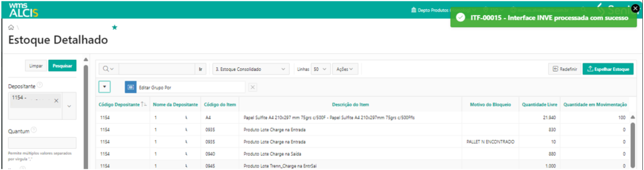644x170 pixels.
Task: Click PALLET N ENCONTRADO cell
Action: point(490,142)
